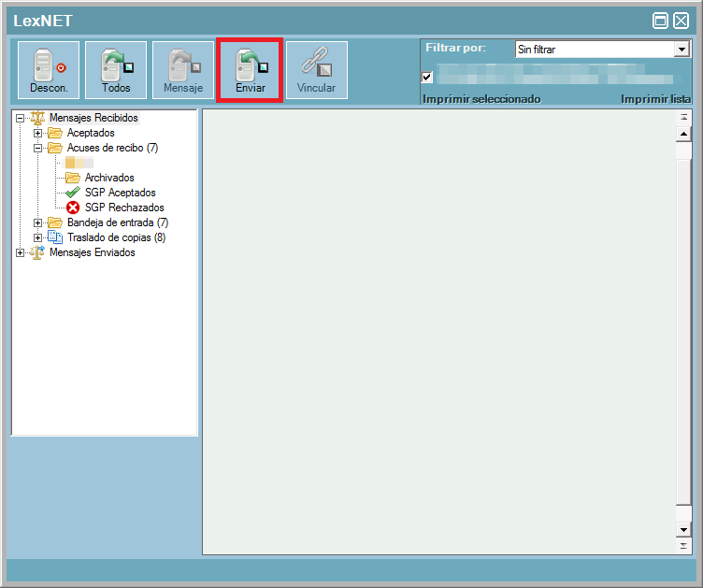Click the scrollbar down arrow in message list
Image resolution: width=703 pixels, height=588 pixels.
point(683,530)
